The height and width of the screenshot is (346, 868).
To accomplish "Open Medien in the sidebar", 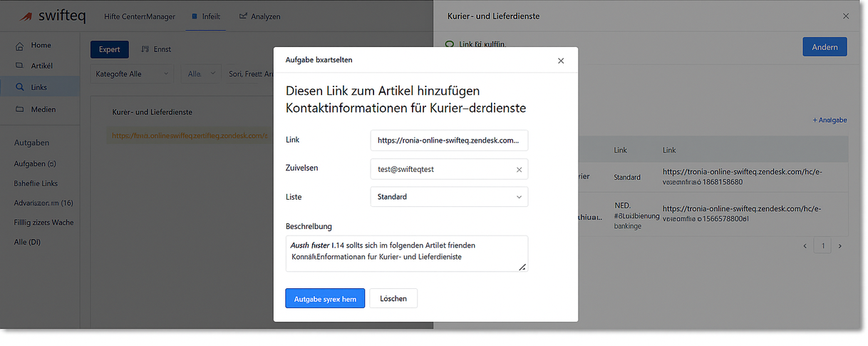I will tap(43, 109).
